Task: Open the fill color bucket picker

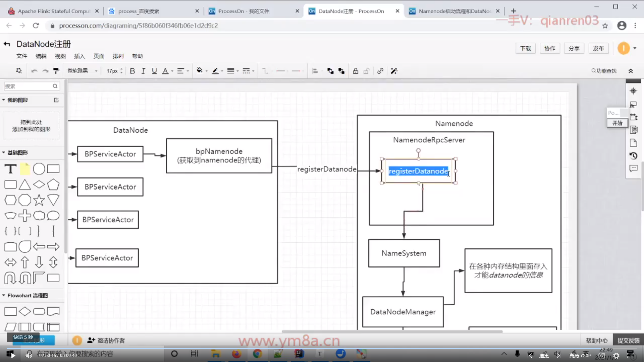Action: pyautogui.click(x=200, y=71)
